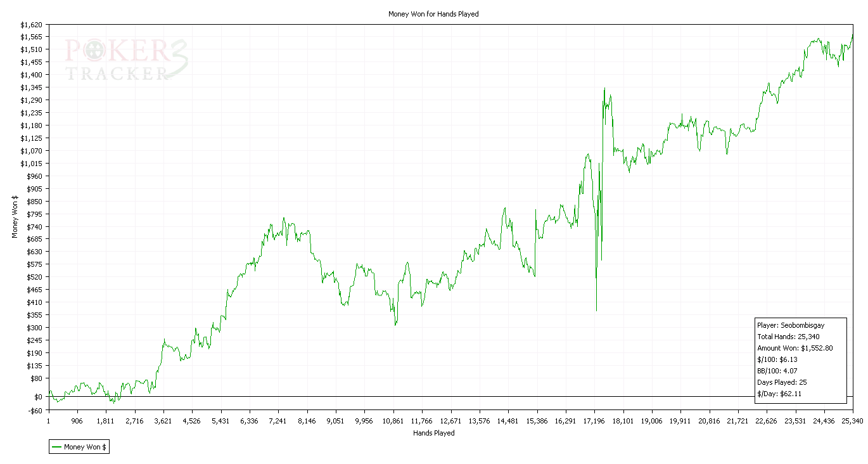Click the green legend line swatch
The height and width of the screenshot is (464, 868).
[57, 448]
